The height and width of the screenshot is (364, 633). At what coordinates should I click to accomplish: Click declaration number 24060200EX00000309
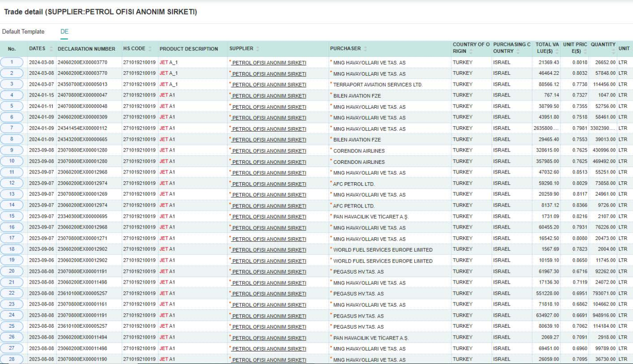[x=82, y=117]
